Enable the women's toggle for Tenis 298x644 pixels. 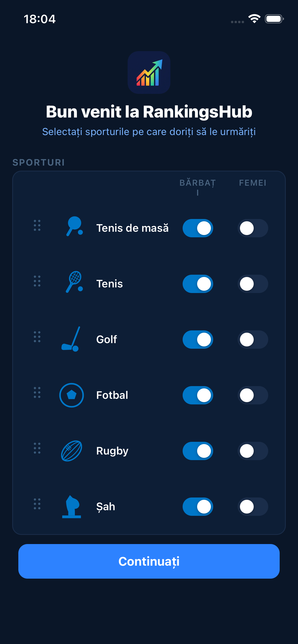click(x=253, y=284)
